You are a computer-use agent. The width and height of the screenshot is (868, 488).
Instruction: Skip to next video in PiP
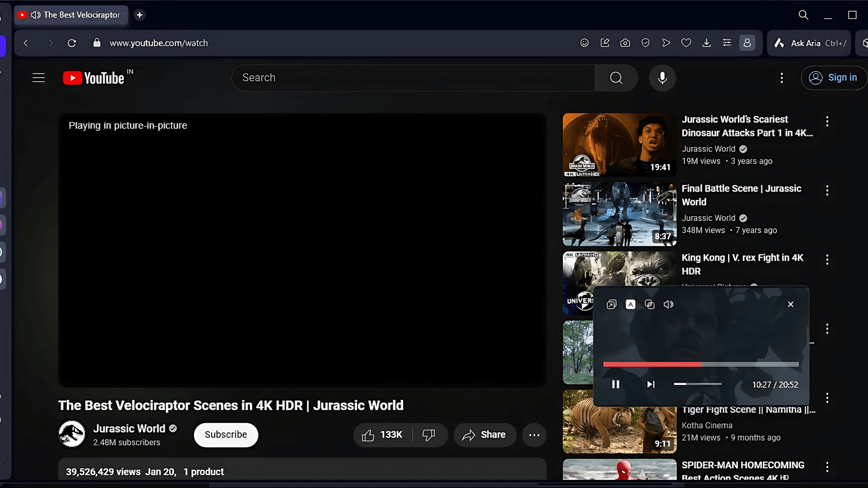651,385
